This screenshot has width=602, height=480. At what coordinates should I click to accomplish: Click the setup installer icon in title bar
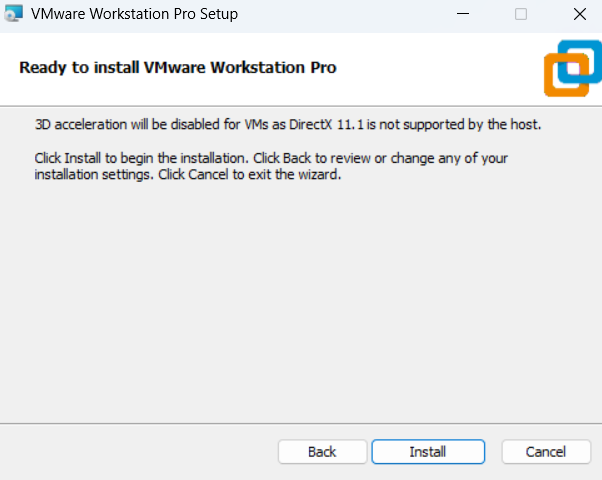tap(13, 14)
